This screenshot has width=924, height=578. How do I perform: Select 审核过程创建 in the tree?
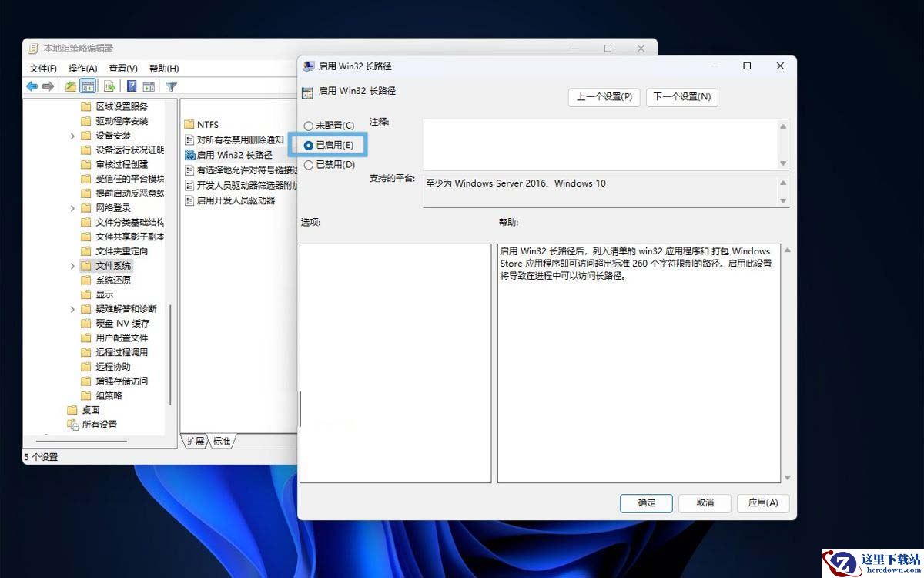(x=122, y=164)
